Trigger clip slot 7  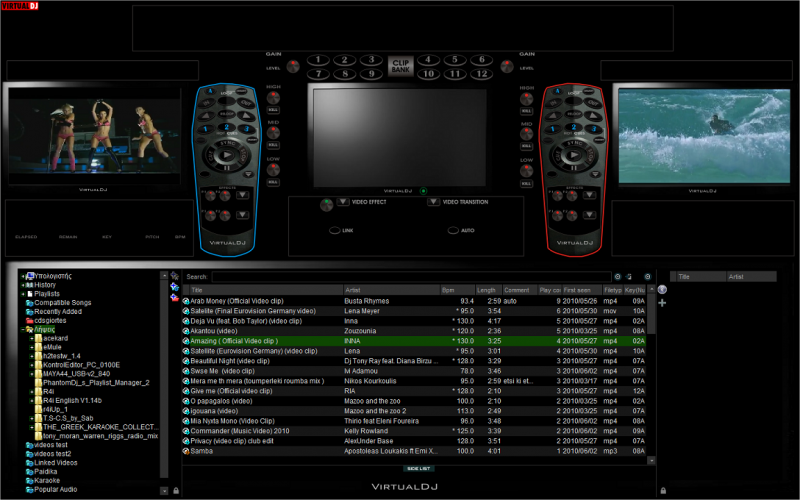click(318, 74)
